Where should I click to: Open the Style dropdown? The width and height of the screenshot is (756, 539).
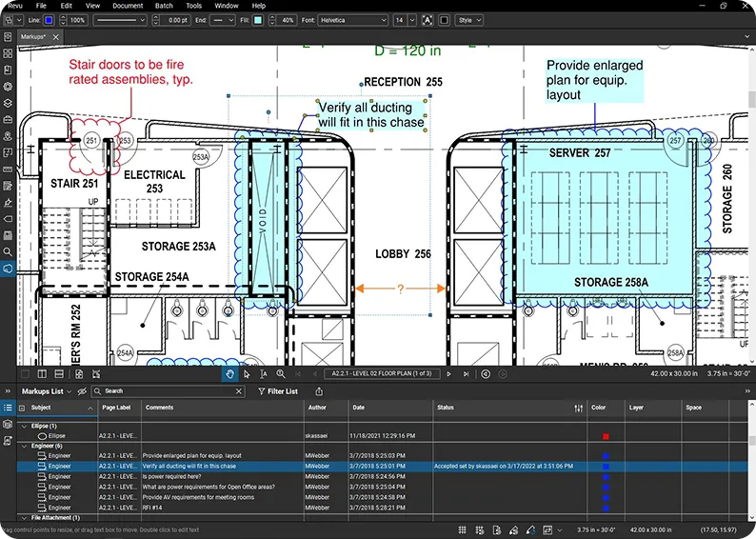pyautogui.click(x=468, y=20)
